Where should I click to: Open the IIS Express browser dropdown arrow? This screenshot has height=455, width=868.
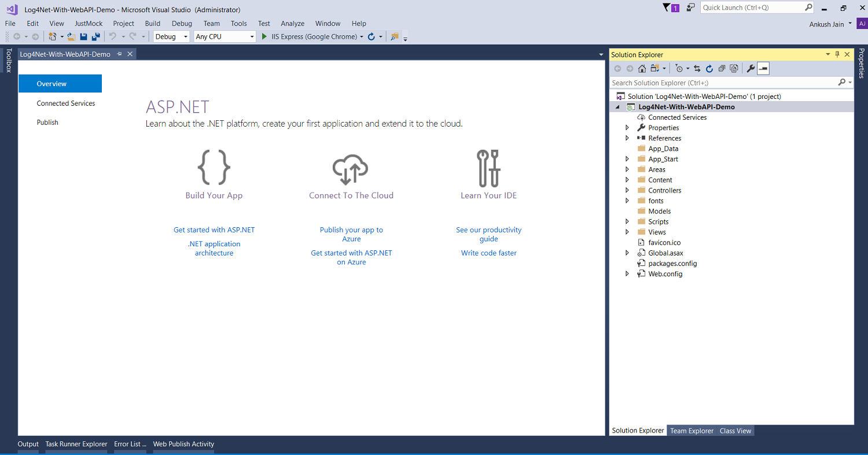362,36
